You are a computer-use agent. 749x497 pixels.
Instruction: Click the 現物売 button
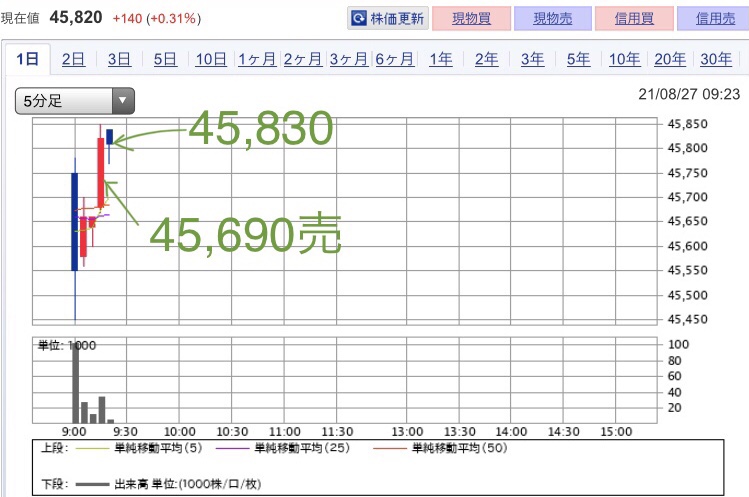[x=553, y=19]
